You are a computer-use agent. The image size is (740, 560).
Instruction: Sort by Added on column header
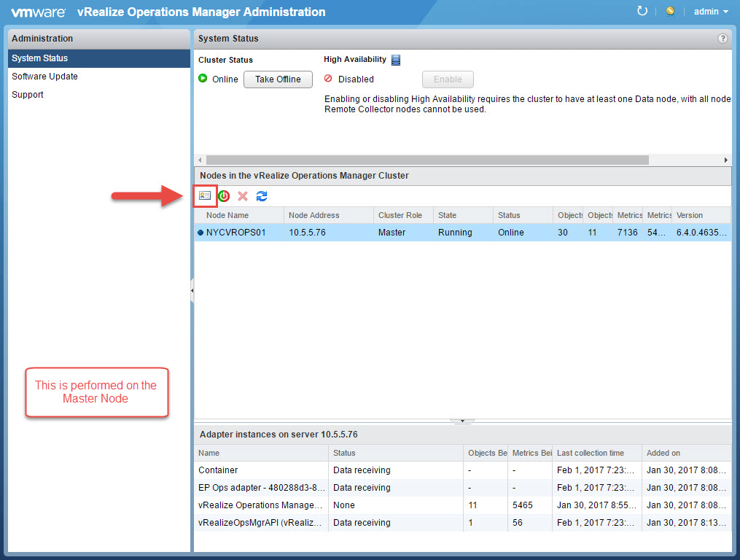[x=687, y=453]
